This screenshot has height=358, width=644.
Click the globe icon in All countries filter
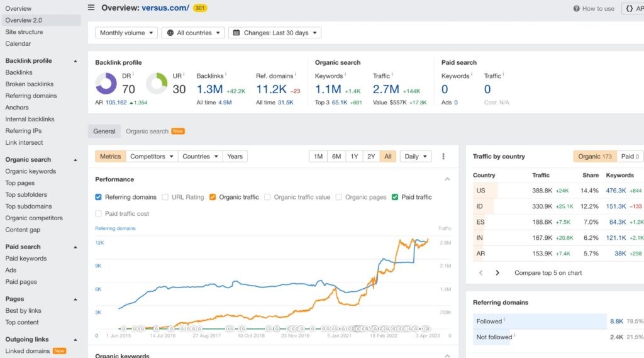170,33
